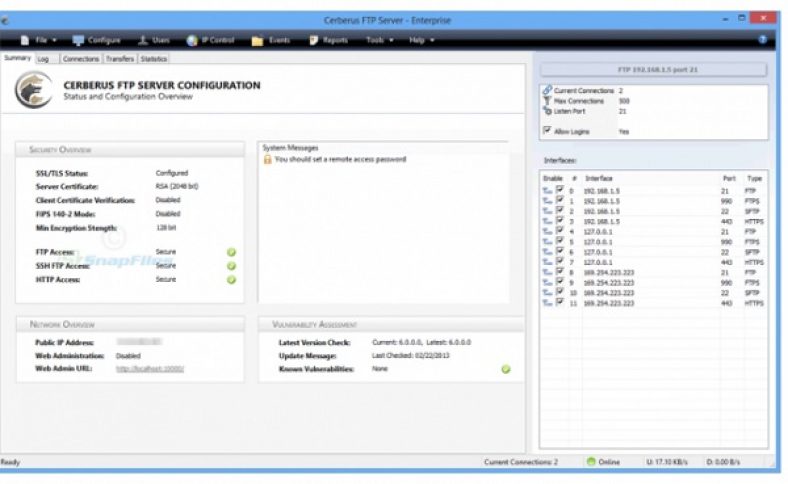Click the FTP Access green status indicator
788x484 pixels.
[231, 252]
